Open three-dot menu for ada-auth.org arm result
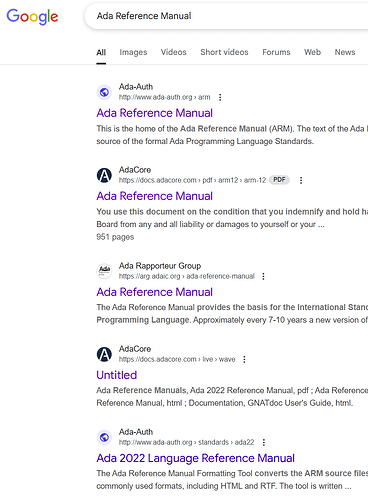This screenshot has width=368, height=500. pyautogui.click(x=220, y=97)
